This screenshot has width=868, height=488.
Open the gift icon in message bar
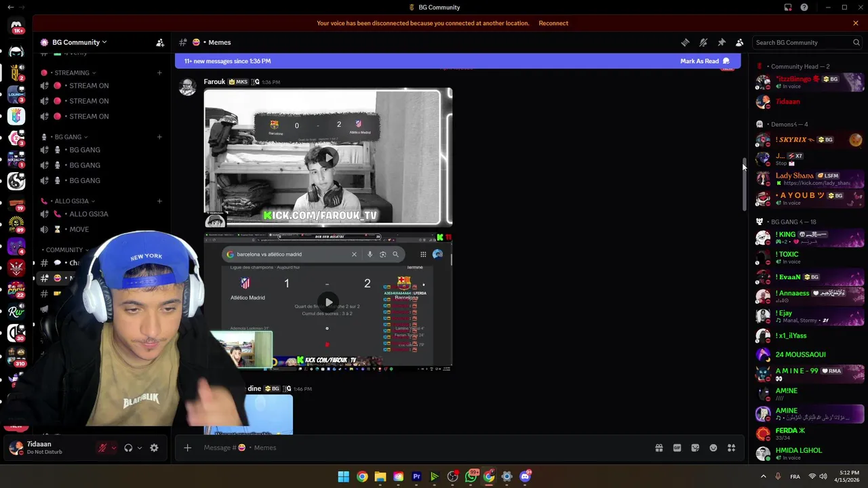tap(658, 447)
